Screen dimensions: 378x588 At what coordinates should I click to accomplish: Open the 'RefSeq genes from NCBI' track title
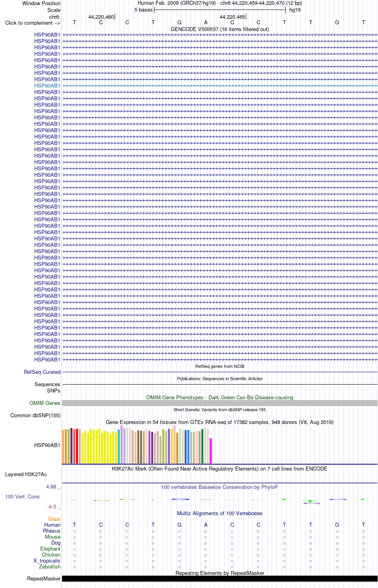coord(220,366)
